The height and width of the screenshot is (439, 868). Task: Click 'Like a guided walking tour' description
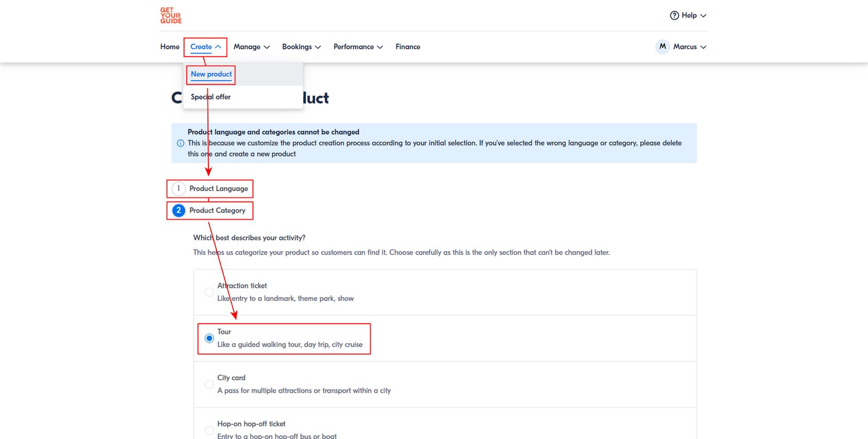coord(290,345)
